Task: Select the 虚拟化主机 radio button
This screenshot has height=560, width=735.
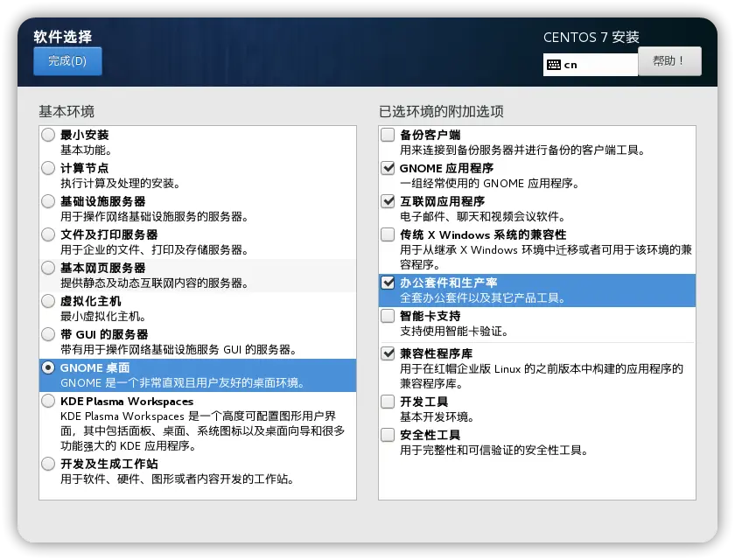Action: [48, 301]
